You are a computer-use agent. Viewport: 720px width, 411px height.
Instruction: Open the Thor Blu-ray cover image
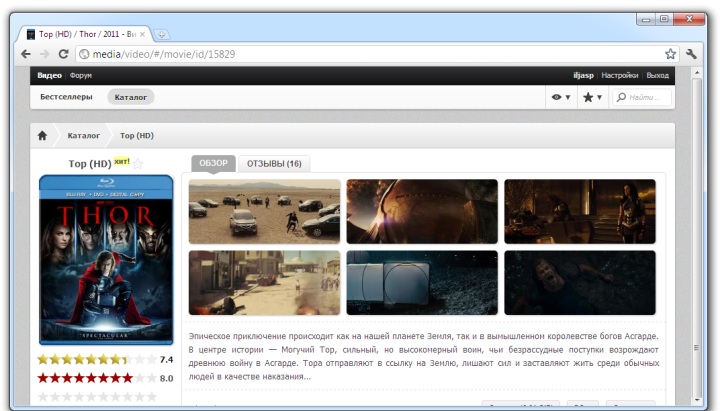(x=106, y=260)
